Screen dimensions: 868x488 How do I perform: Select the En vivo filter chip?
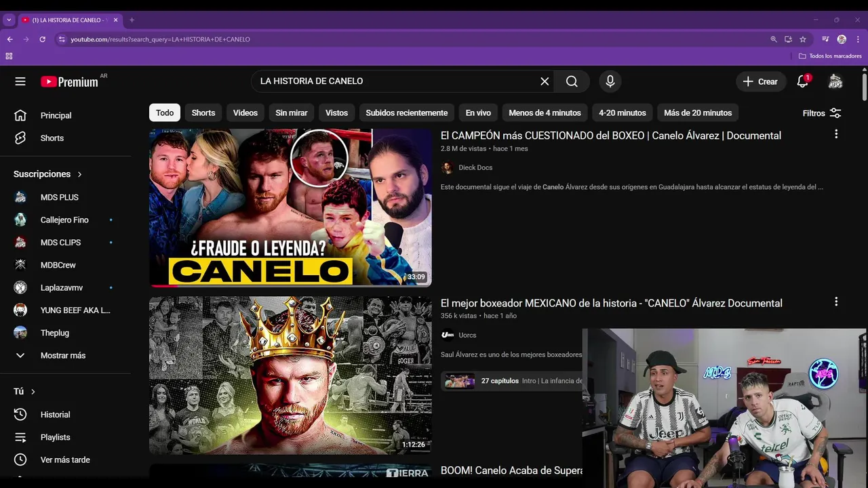coord(478,113)
